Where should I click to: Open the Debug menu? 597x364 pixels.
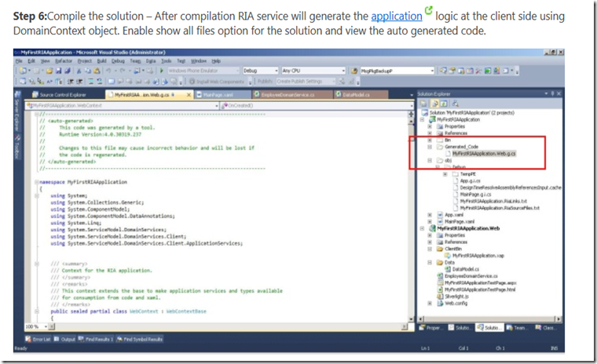pos(118,61)
